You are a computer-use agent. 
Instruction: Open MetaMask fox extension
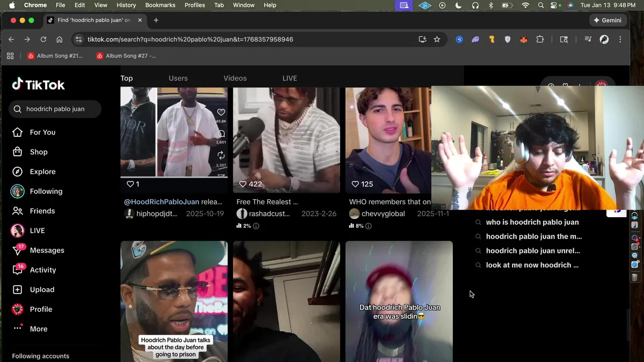(x=524, y=39)
